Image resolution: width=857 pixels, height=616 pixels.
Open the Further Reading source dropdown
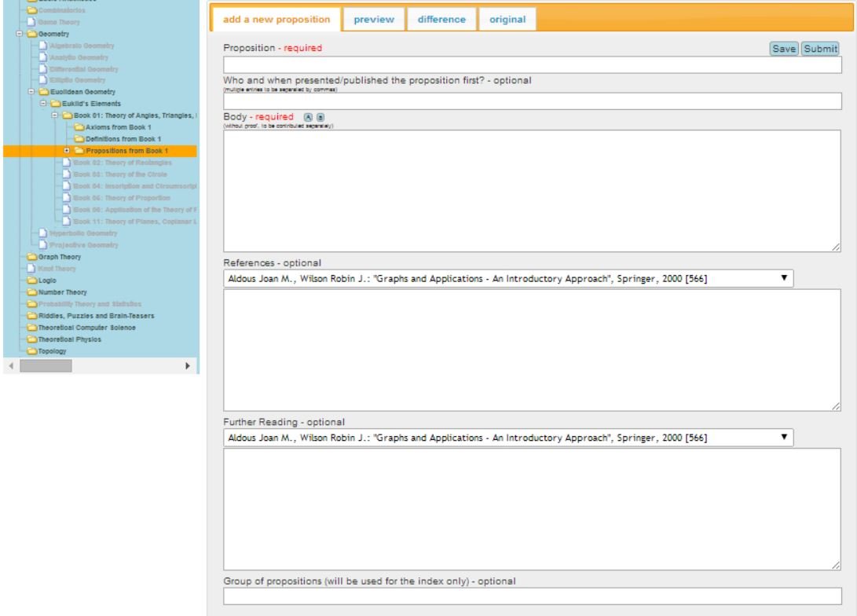pos(509,437)
